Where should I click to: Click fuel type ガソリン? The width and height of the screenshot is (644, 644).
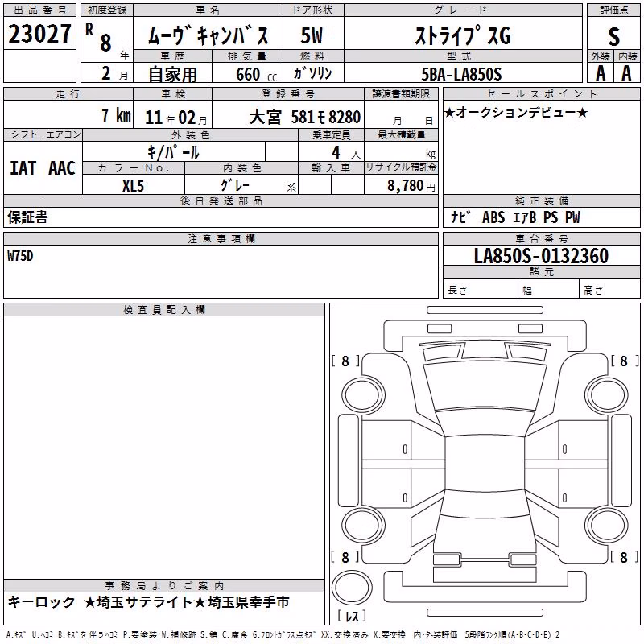tap(312, 73)
